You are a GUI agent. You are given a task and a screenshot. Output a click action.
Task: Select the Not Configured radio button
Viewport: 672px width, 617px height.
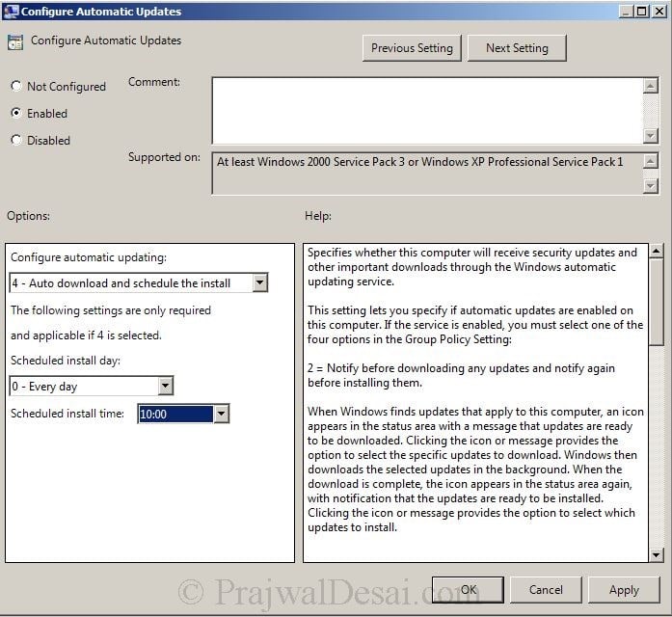[x=16, y=86]
